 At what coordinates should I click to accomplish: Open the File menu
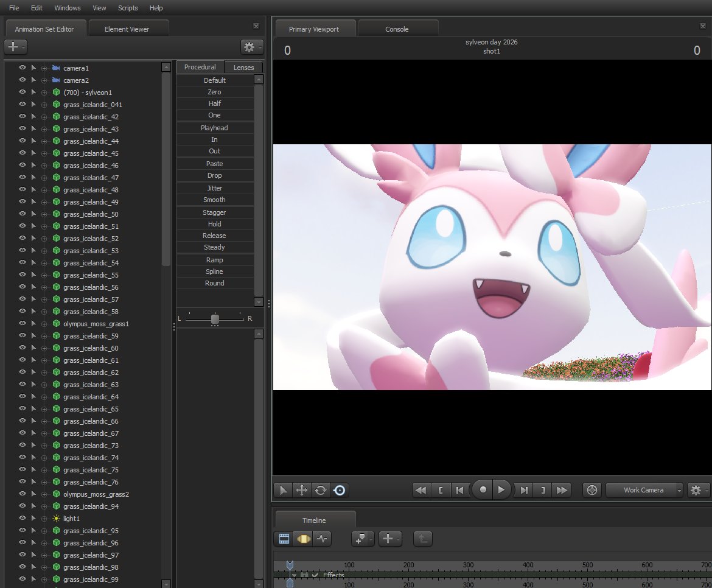click(x=14, y=8)
